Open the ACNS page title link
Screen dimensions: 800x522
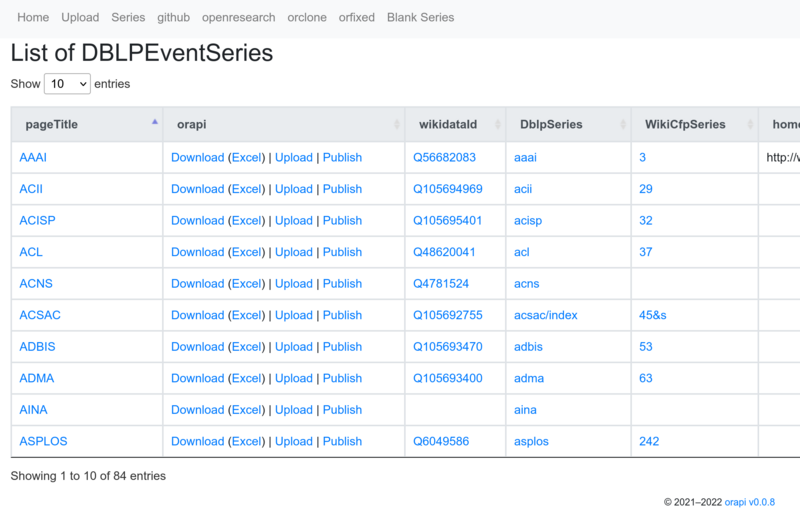coord(36,284)
